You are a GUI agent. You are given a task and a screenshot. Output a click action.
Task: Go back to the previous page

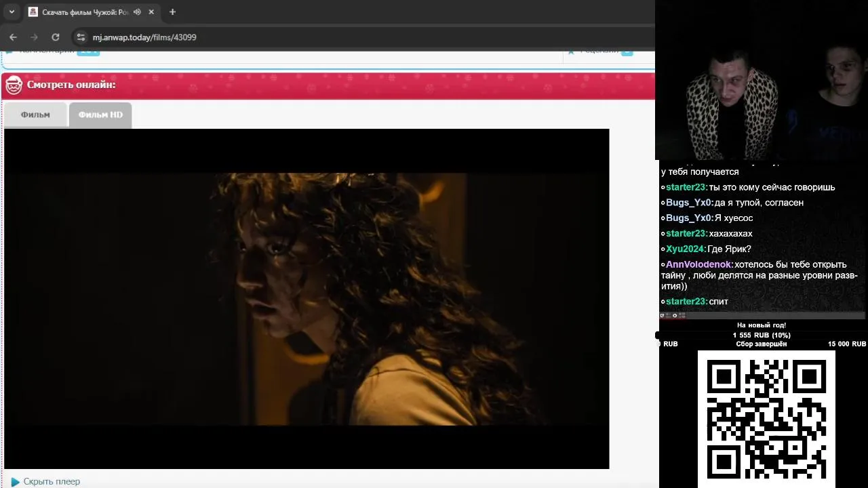[13, 37]
